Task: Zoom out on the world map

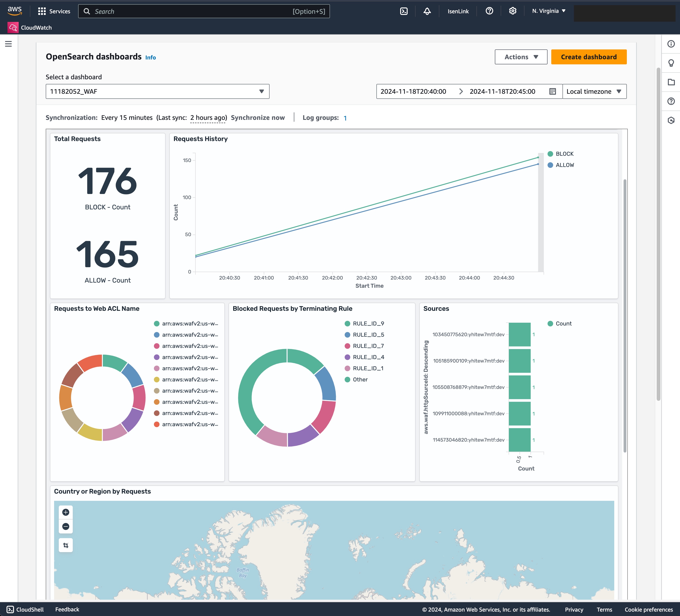Action: click(66, 526)
